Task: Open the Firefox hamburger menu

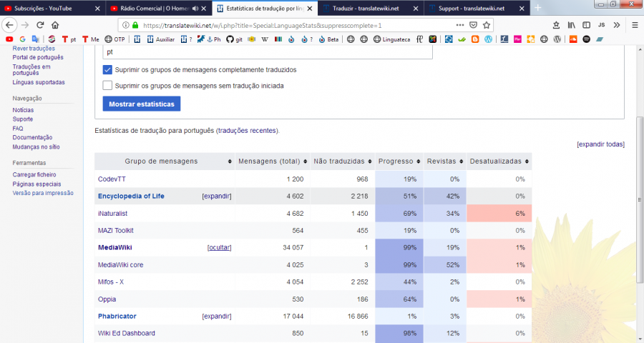Action: (x=635, y=25)
